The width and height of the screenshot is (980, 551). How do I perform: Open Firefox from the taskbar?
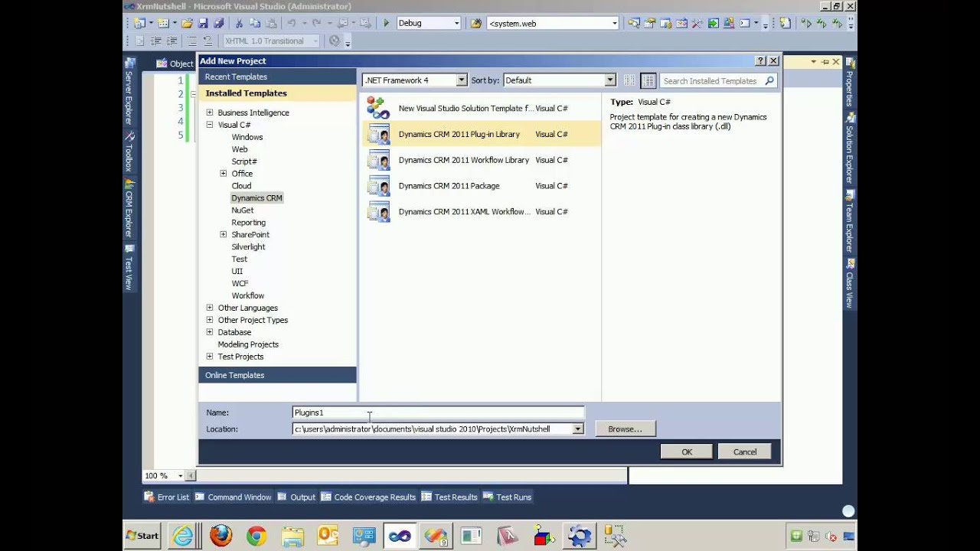(x=220, y=536)
